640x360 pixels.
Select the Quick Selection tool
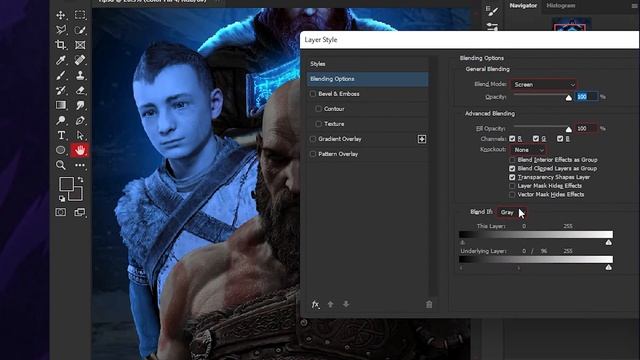coord(80,30)
